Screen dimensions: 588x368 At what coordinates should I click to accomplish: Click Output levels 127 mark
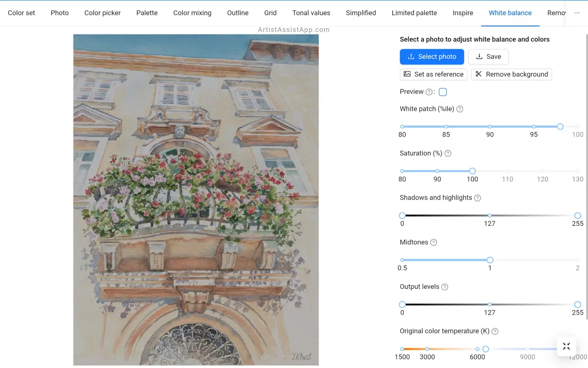point(490,305)
